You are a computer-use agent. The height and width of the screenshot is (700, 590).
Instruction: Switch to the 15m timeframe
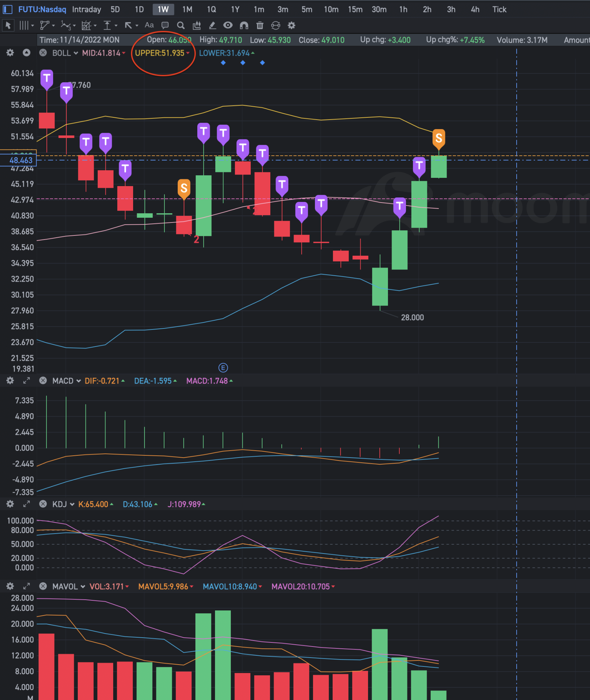[355, 10]
